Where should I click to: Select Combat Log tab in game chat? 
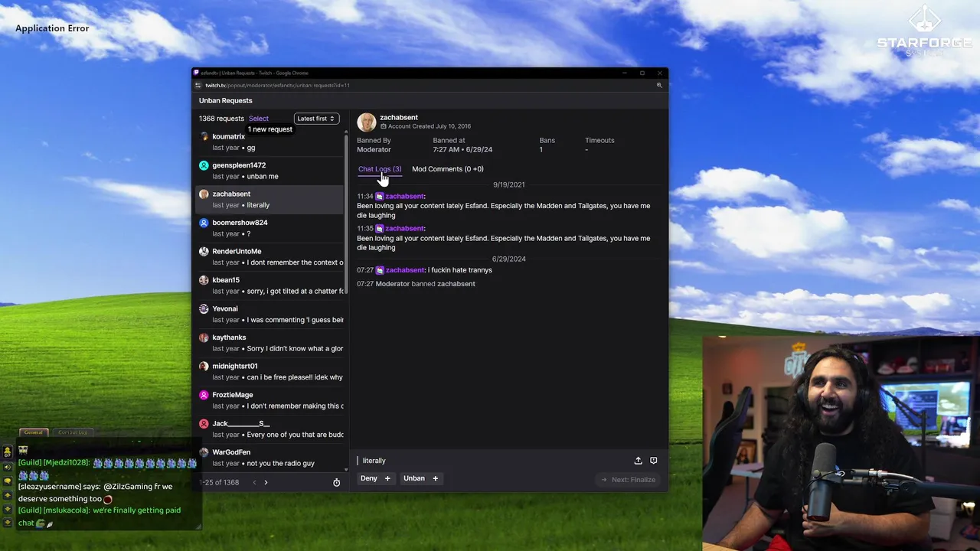point(73,432)
